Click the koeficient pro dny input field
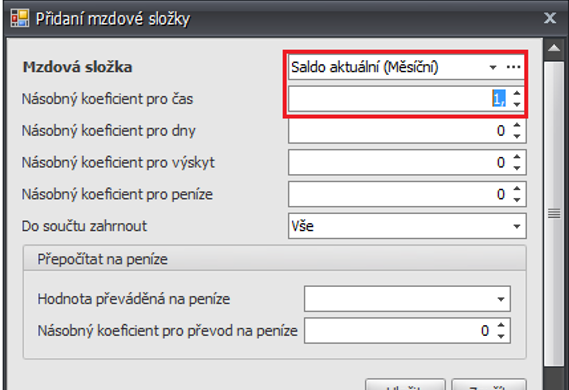This screenshot has width=569, height=390. click(400, 131)
